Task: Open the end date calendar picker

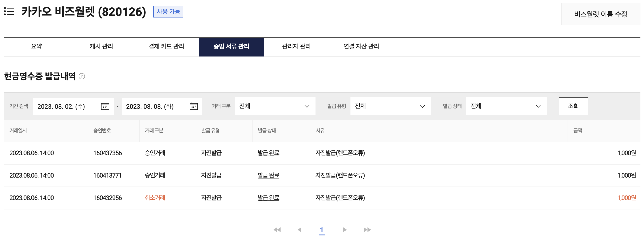Action: tap(194, 106)
